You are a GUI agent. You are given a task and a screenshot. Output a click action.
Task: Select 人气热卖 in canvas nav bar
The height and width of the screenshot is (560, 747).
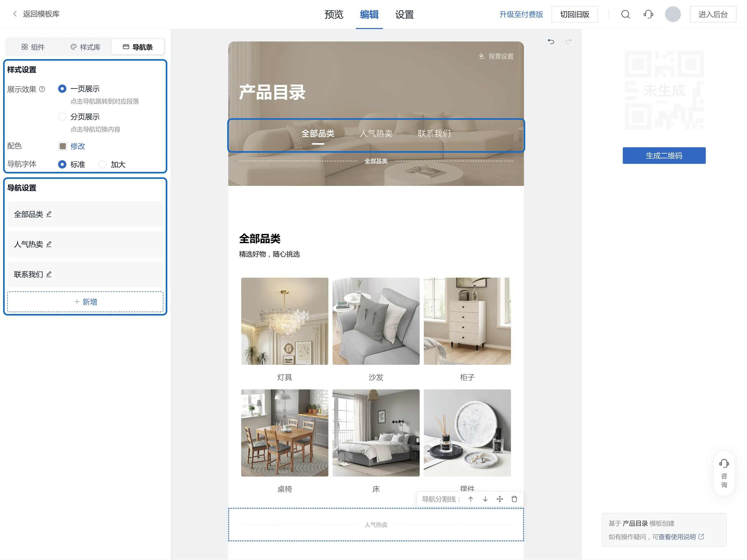pyautogui.click(x=376, y=134)
